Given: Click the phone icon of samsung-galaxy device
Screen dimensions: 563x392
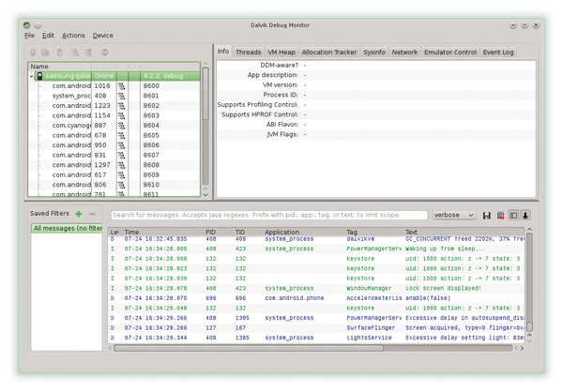Looking at the screenshot, I should coord(39,76).
